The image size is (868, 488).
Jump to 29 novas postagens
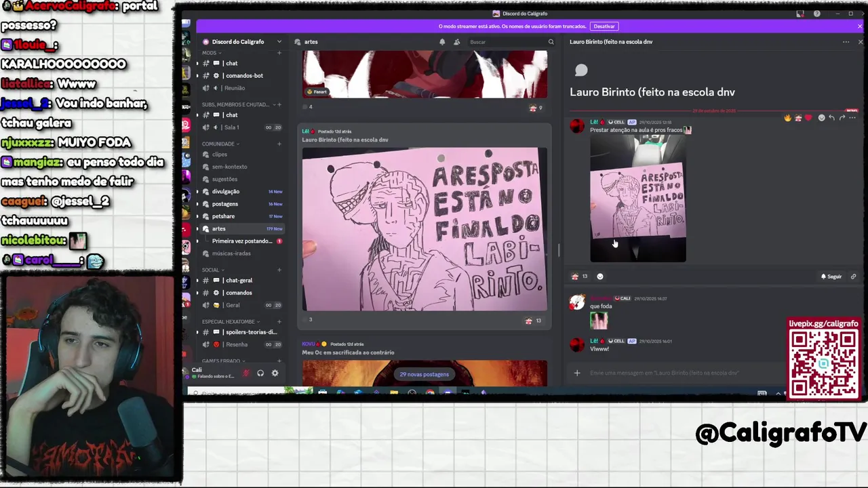(424, 374)
